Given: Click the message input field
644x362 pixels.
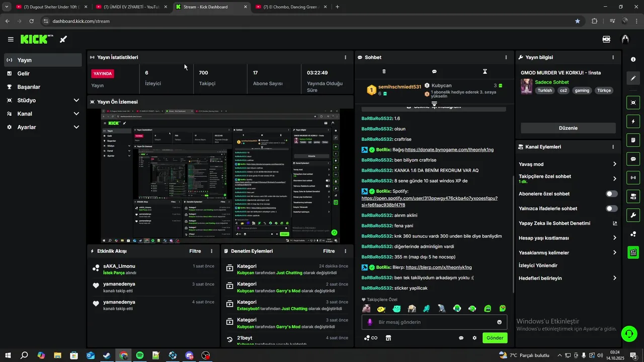Looking at the screenshot, I should [x=434, y=322].
